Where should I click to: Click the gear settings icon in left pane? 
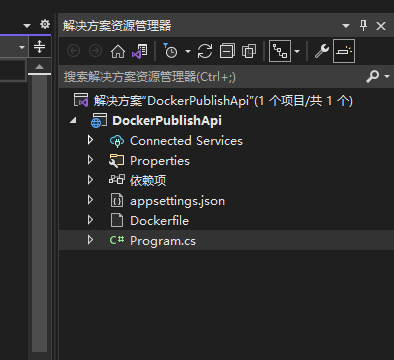(x=45, y=24)
